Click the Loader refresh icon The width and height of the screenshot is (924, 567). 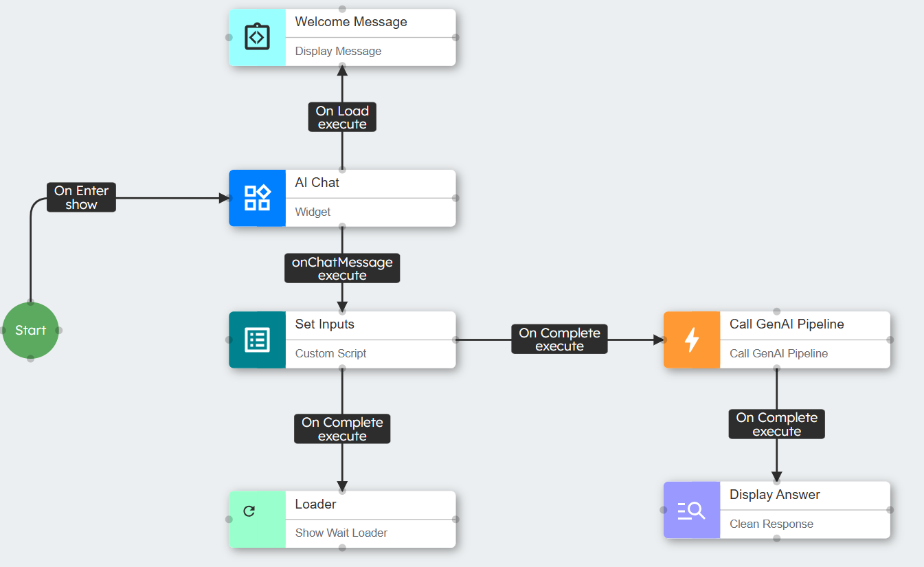click(x=249, y=511)
